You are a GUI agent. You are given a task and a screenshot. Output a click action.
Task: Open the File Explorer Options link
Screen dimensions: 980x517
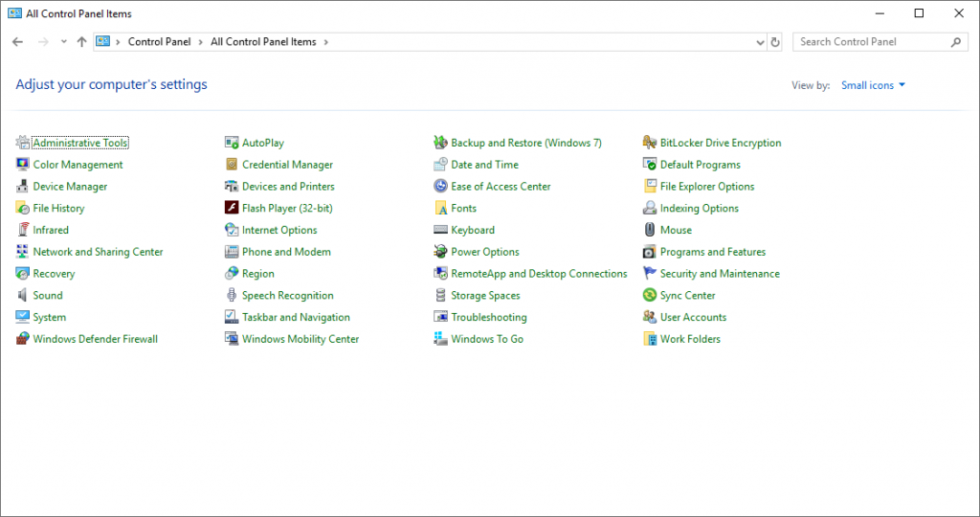pyautogui.click(x=707, y=187)
